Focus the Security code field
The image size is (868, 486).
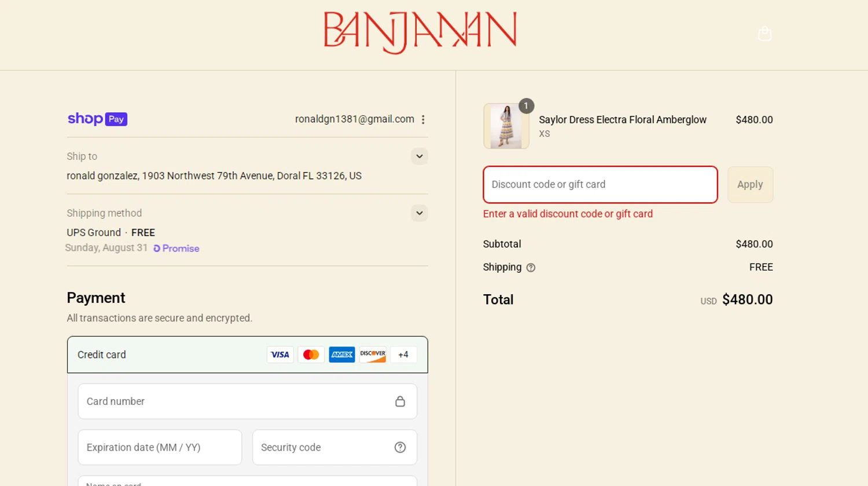pos(334,447)
